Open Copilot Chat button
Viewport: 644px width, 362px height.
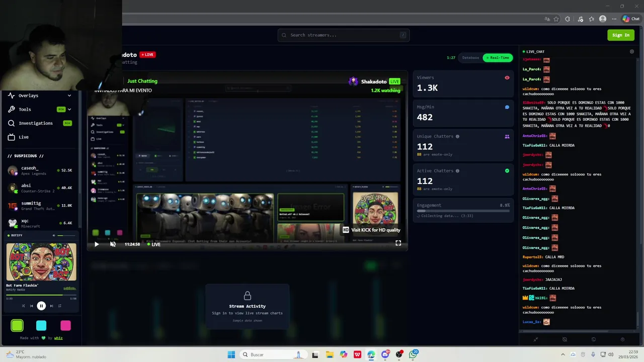tap(631, 19)
